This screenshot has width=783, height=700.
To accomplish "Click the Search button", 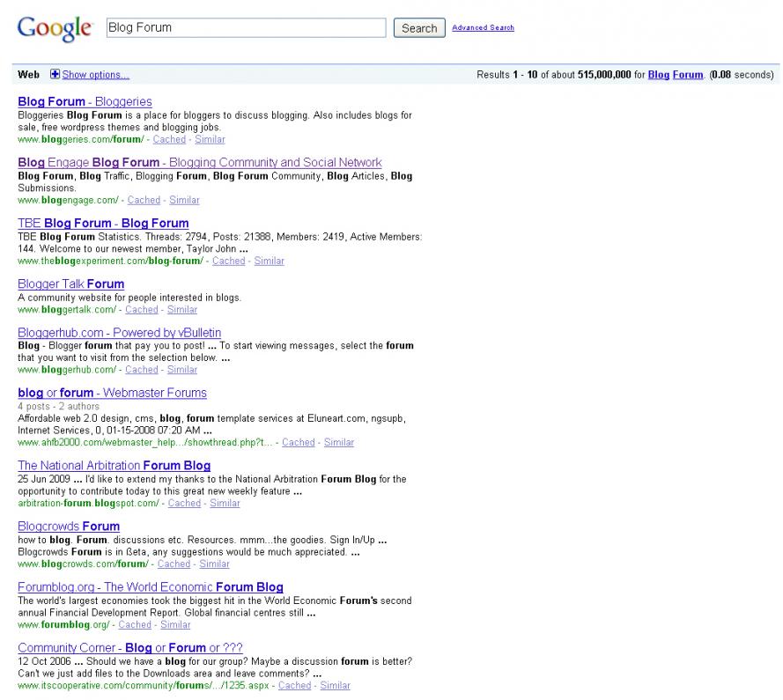I will (x=419, y=28).
